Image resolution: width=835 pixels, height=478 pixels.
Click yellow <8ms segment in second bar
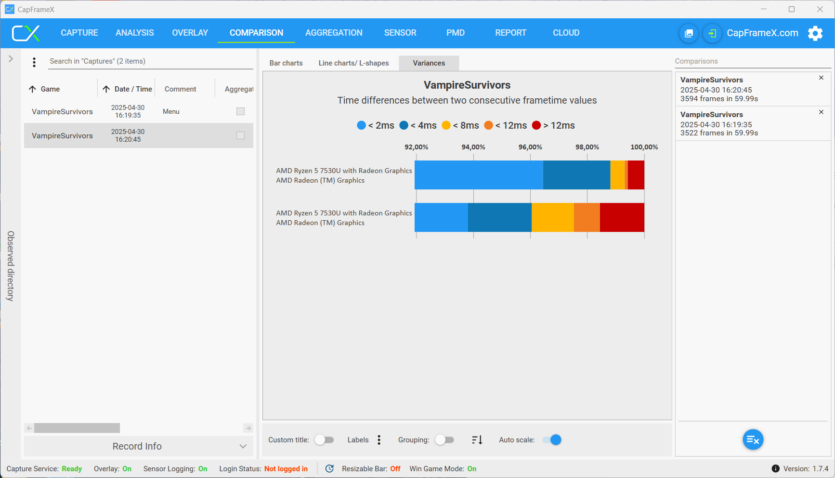point(553,217)
